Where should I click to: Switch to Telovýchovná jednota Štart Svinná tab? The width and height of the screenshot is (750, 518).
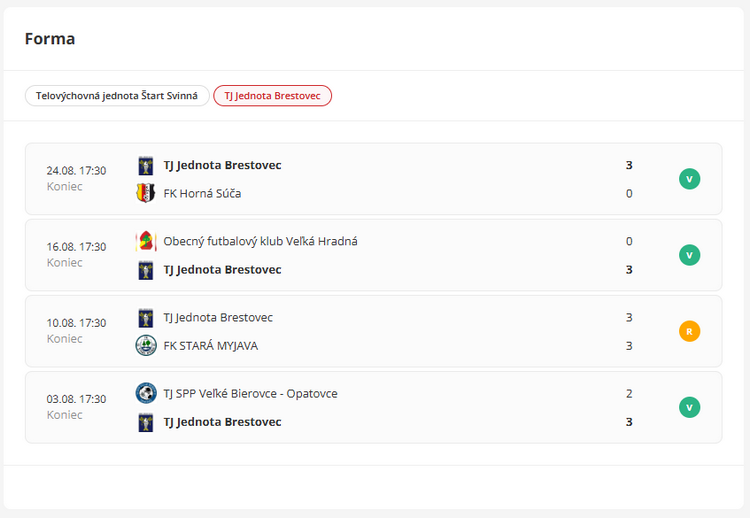click(117, 96)
